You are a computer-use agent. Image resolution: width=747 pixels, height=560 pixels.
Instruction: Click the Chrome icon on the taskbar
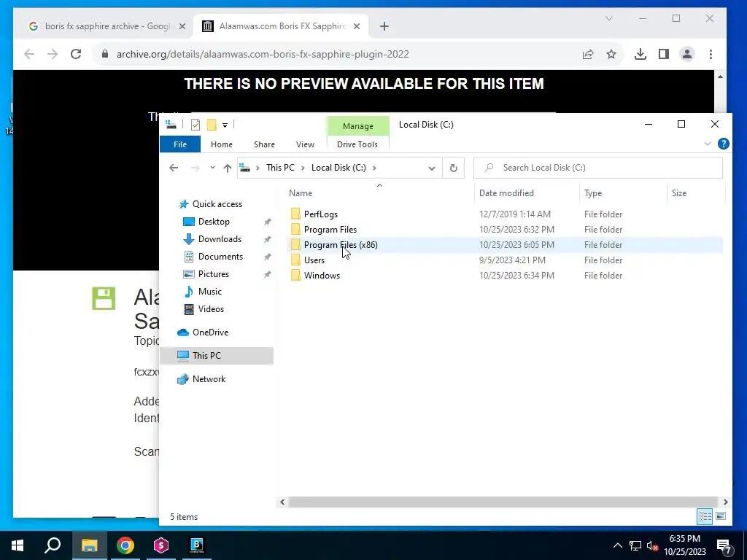[125, 545]
